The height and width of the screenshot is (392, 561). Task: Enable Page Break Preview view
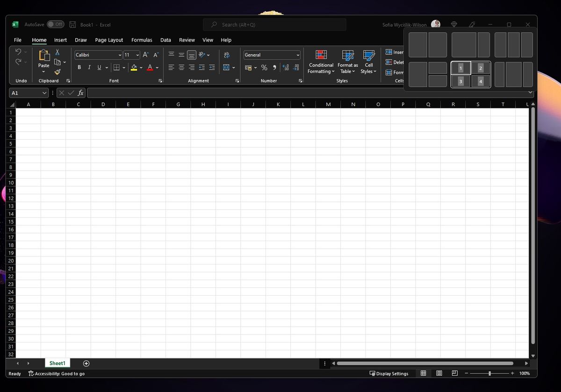[x=454, y=373]
